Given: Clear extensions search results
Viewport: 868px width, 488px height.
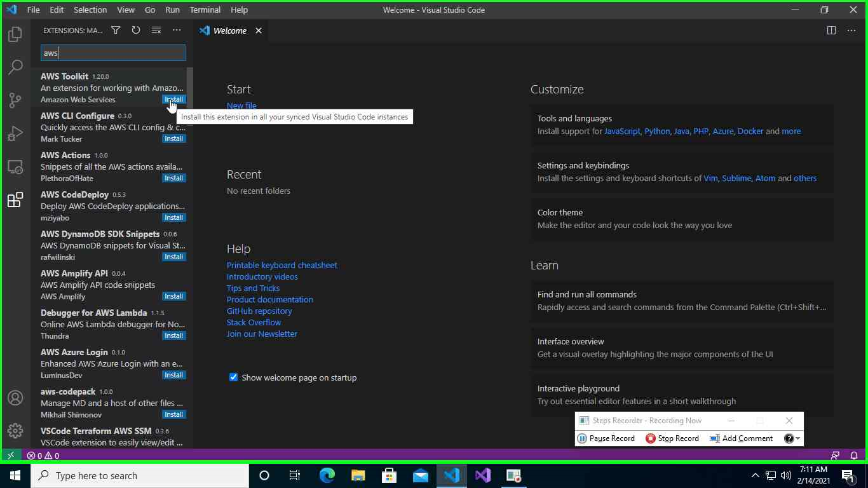Looking at the screenshot, I should coord(156,30).
